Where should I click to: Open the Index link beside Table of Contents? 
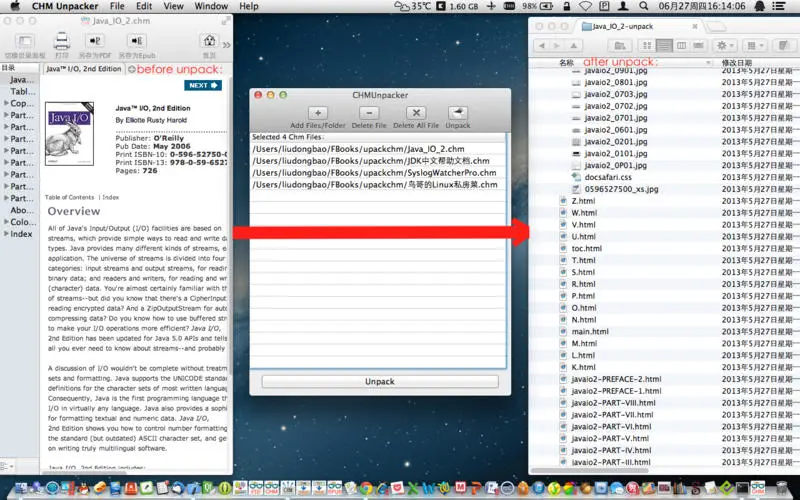pyautogui.click(x=111, y=197)
